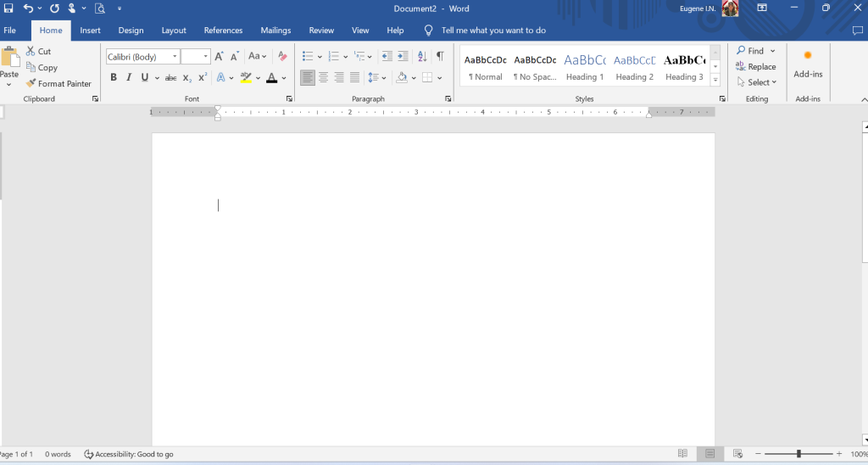Click the zoom slider handle
The image size is (868, 465).
pos(798,454)
